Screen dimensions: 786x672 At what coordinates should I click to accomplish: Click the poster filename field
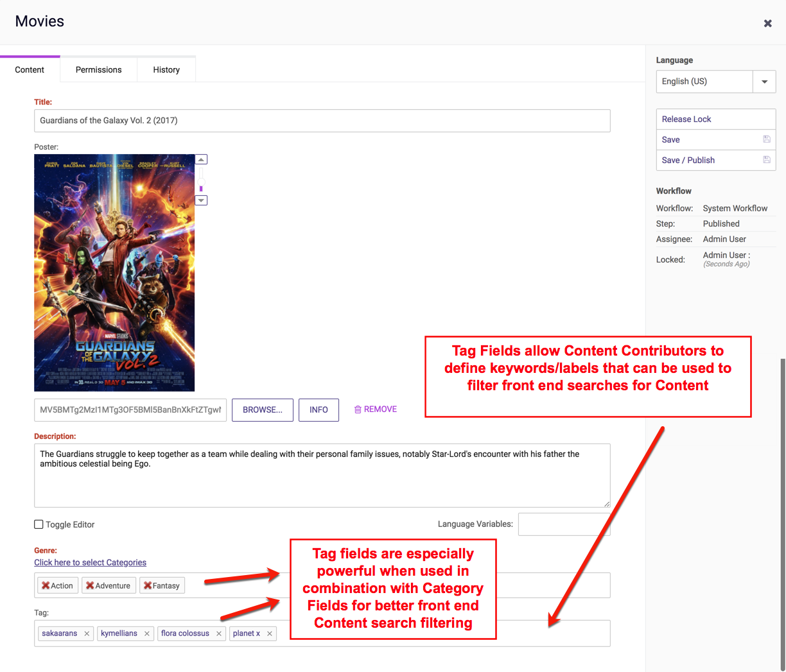pyautogui.click(x=130, y=410)
